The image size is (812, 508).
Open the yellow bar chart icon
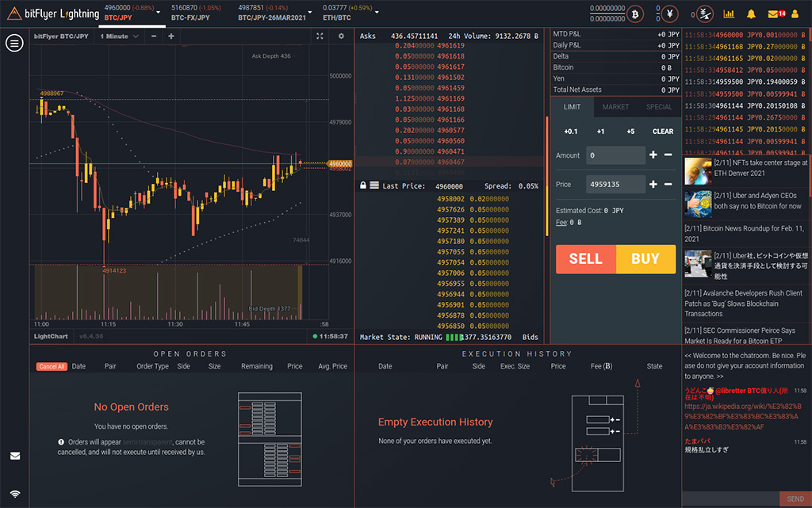point(729,14)
